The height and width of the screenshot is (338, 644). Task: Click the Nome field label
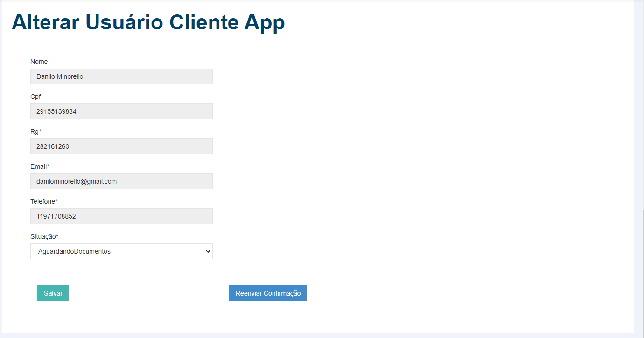(x=40, y=62)
